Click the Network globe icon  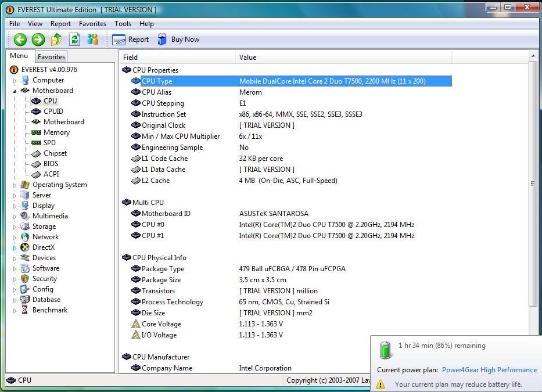tap(25, 237)
